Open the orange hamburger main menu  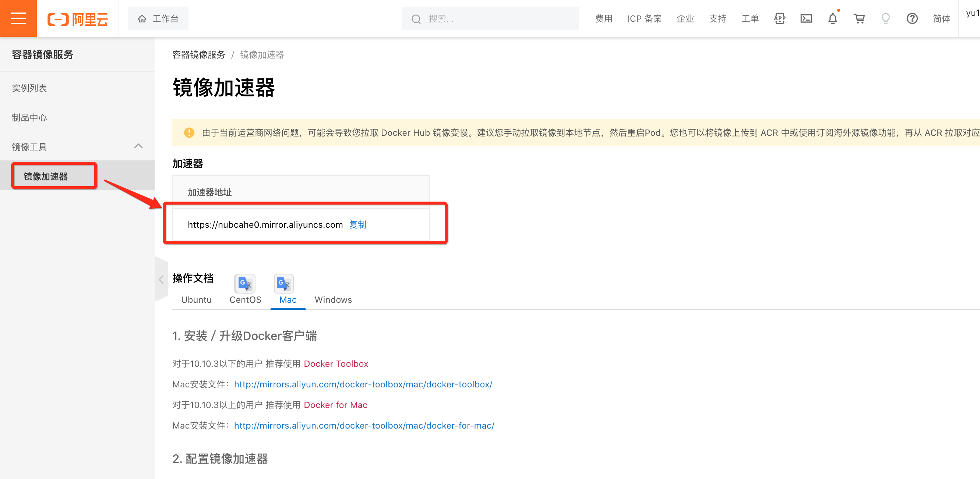coord(18,18)
